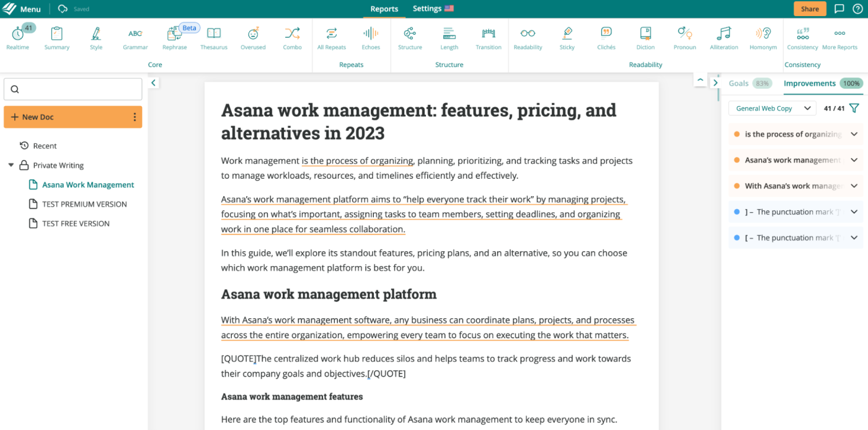Click the Share button
868x430 pixels.
coord(810,9)
